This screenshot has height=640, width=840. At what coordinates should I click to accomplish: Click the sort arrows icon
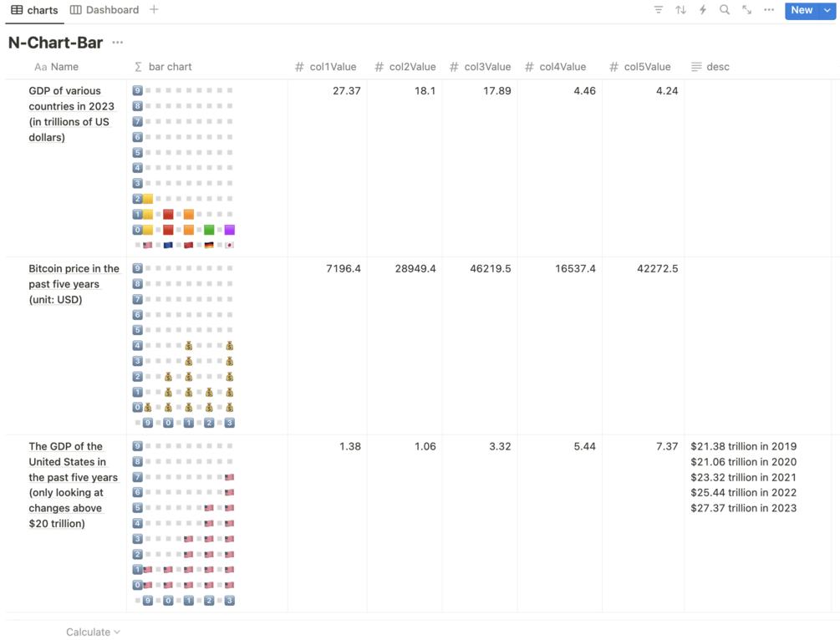click(680, 10)
